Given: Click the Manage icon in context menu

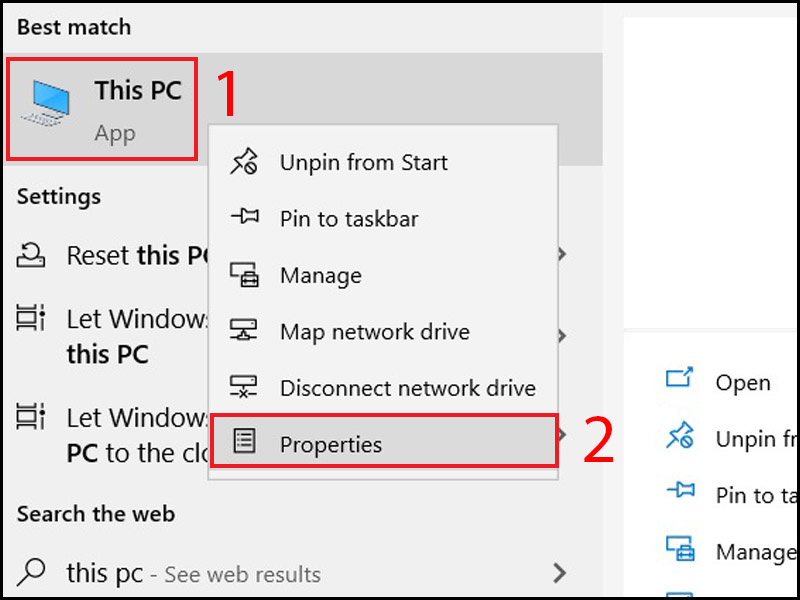Looking at the screenshot, I should click(x=244, y=275).
